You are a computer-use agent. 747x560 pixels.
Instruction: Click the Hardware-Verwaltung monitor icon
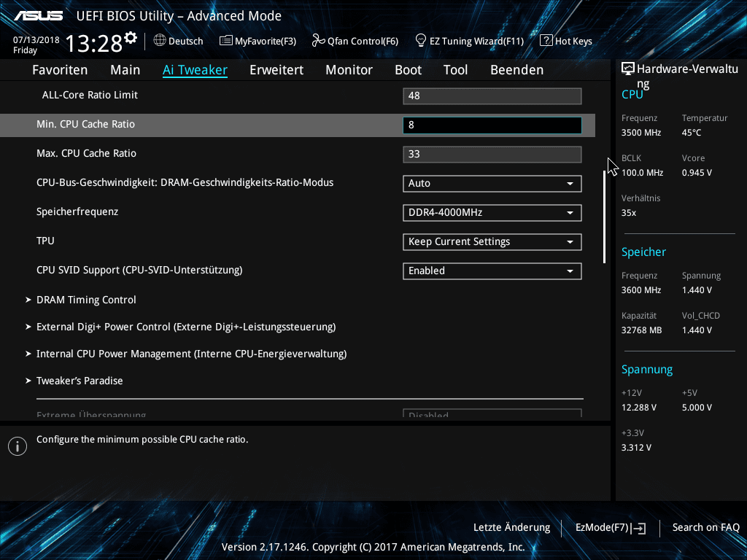[628, 69]
